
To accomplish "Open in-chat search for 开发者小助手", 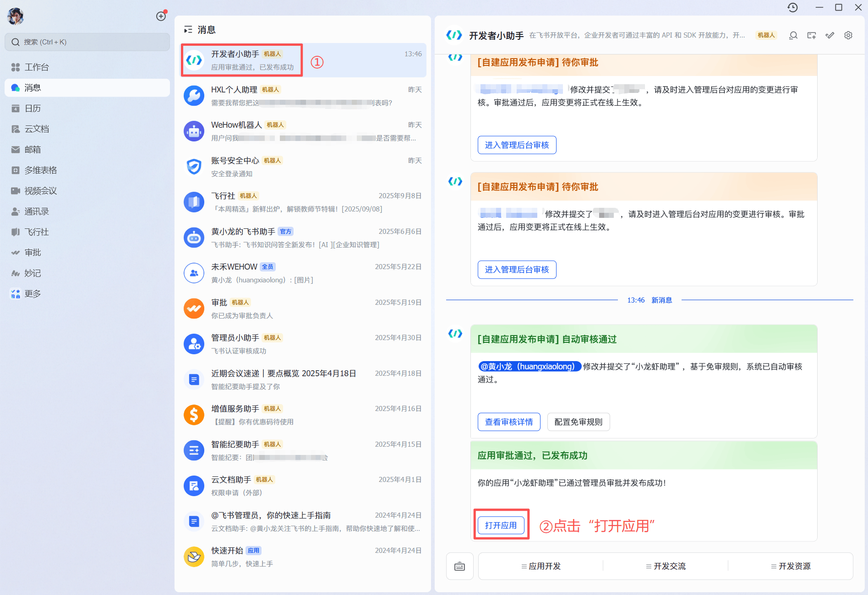I will [793, 35].
